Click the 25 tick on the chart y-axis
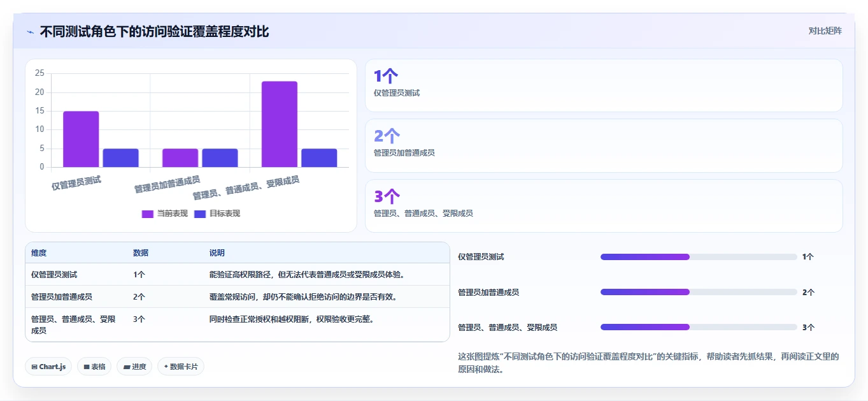The width and height of the screenshot is (868, 401). (39, 73)
